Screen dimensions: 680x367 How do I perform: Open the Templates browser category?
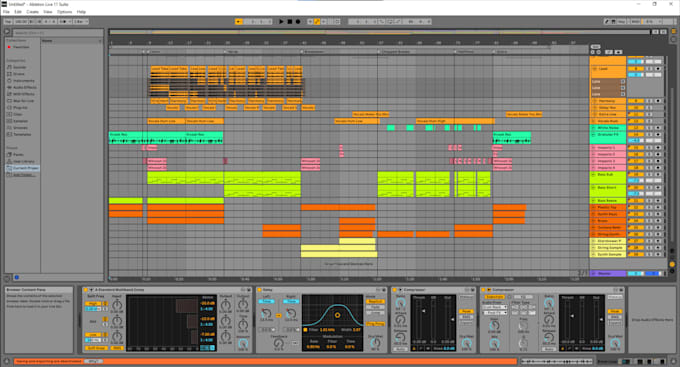click(22, 134)
